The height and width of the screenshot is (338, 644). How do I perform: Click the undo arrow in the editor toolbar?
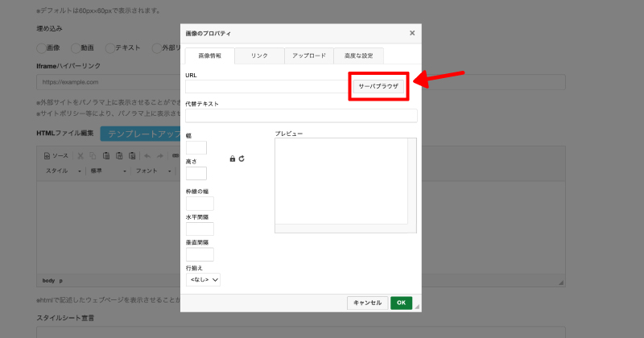(x=147, y=155)
